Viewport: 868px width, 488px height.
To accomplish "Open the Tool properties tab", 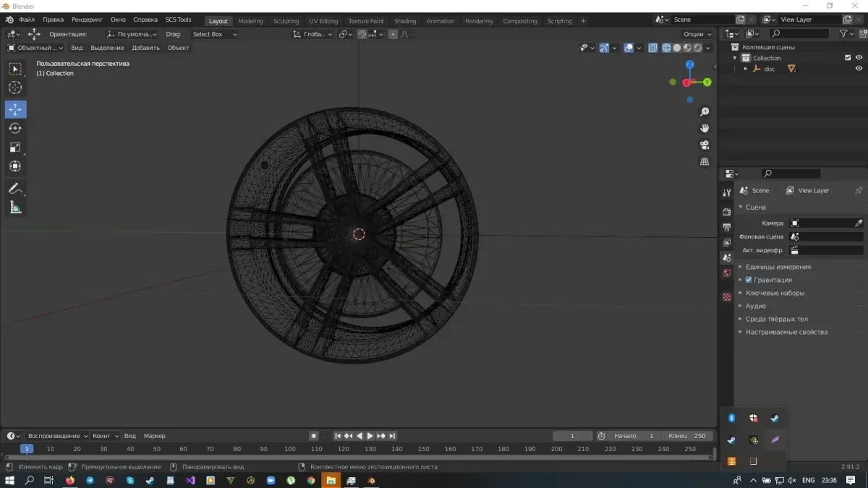I will pyautogui.click(x=727, y=192).
